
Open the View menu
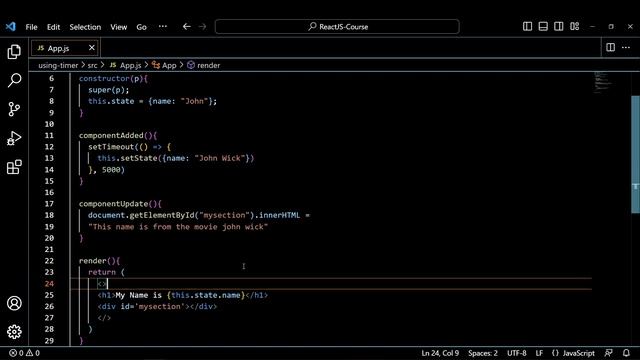[118, 27]
